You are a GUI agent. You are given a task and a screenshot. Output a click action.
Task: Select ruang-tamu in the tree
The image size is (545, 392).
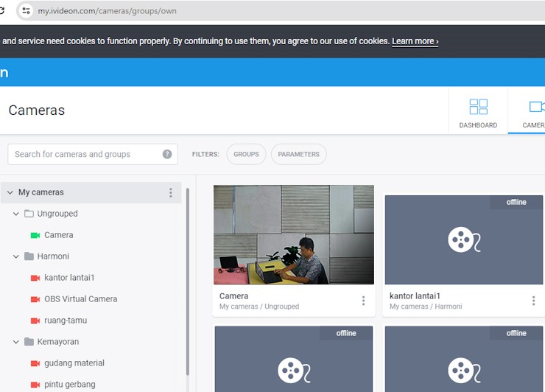click(x=66, y=321)
